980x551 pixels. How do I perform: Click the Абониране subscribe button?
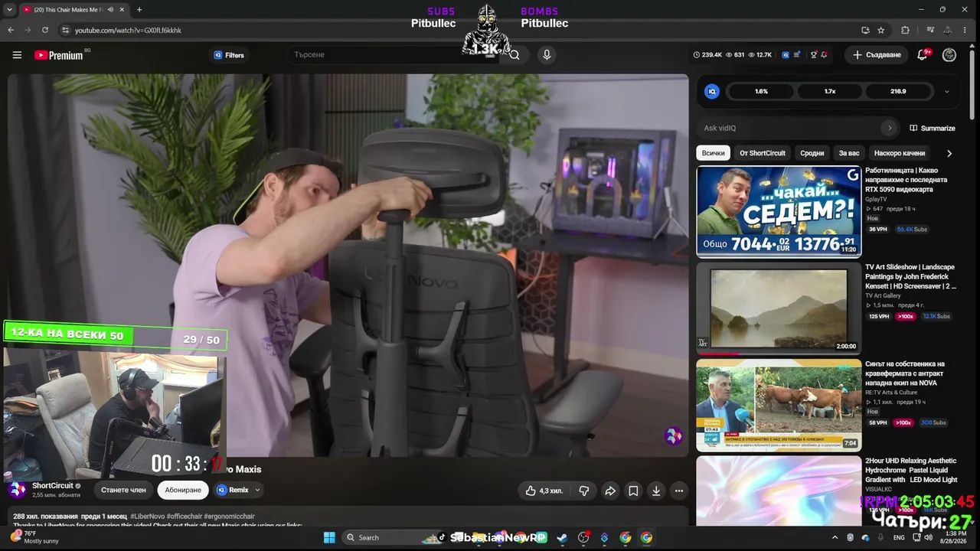183,490
